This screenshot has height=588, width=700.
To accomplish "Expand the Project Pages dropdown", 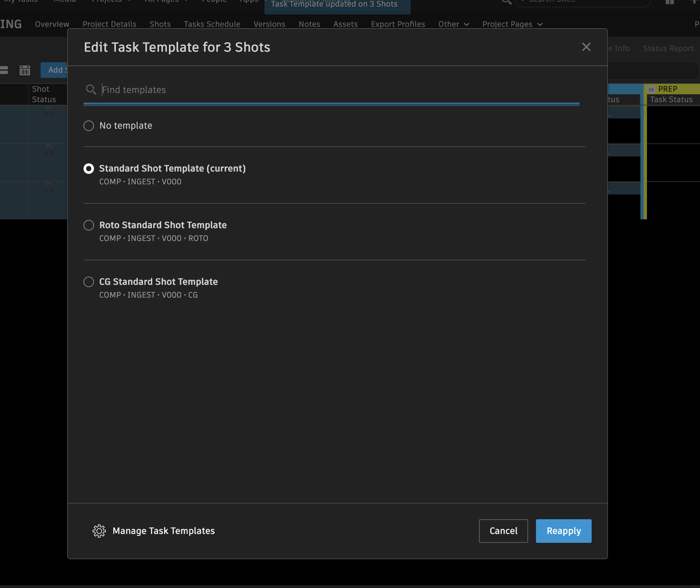I will tap(512, 24).
